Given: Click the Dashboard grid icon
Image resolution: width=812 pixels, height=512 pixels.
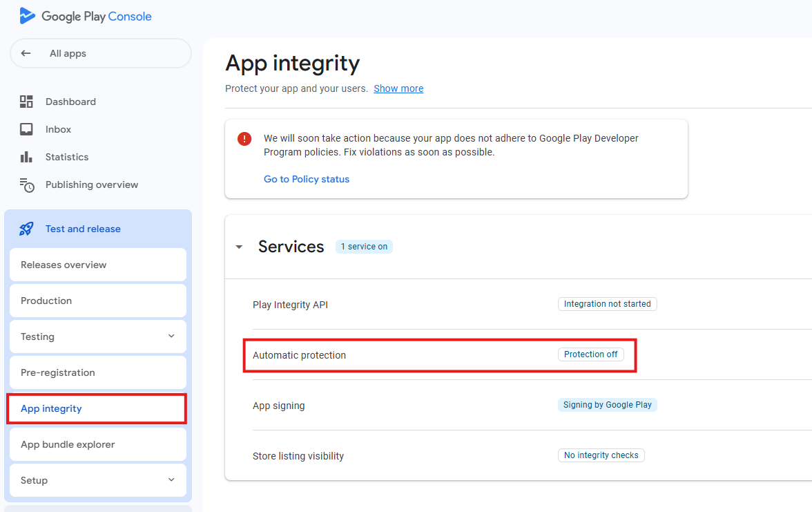Looking at the screenshot, I should coord(26,102).
